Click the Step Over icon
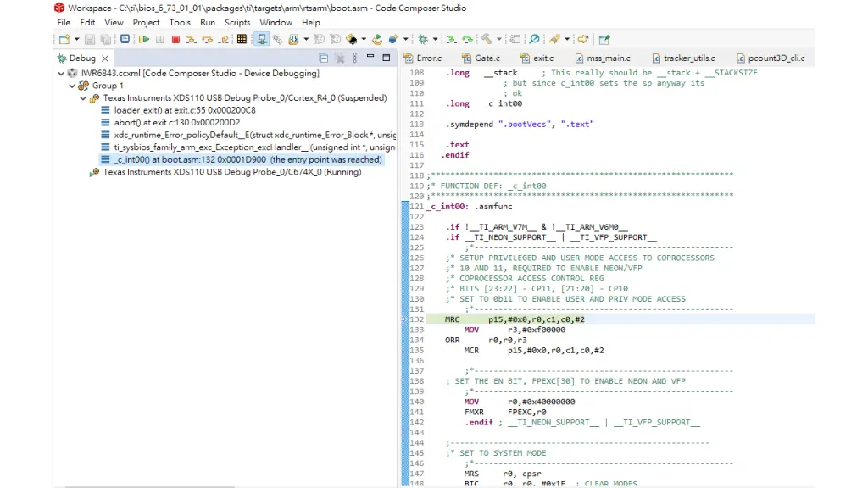This screenshot has height=488, width=868. tap(208, 39)
